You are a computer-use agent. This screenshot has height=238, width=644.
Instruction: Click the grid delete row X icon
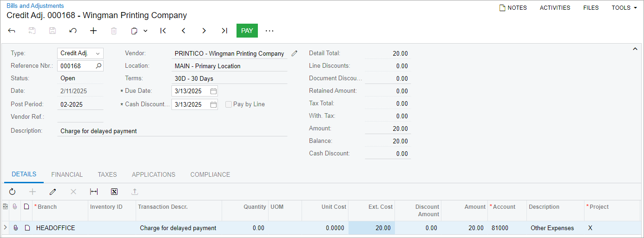(x=73, y=192)
